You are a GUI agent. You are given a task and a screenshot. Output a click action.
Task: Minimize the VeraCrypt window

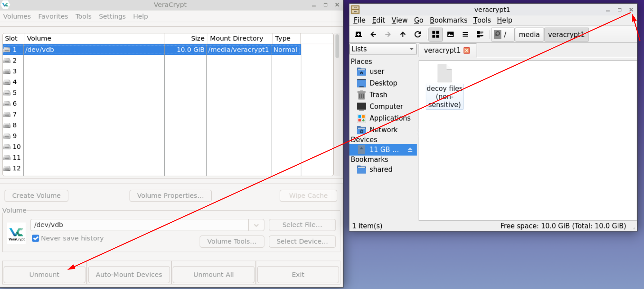click(x=314, y=5)
